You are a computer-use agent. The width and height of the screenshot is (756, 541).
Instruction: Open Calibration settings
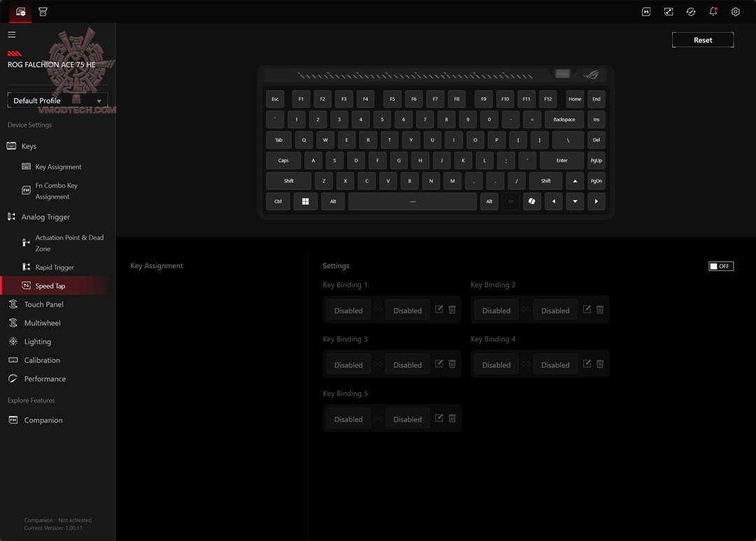click(x=42, y=360)
